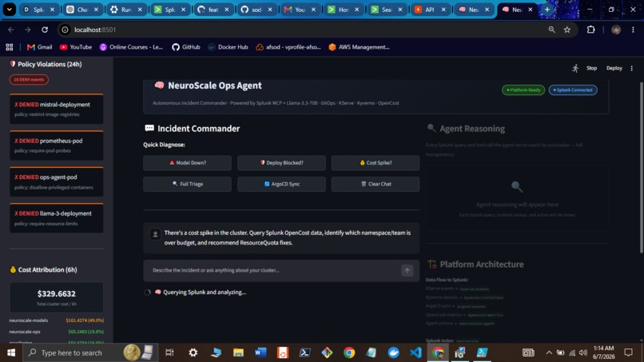Screen dimensions: 644x362
Task: Open the Streamlit three-dot main menu
Action: tap(632, 68)
